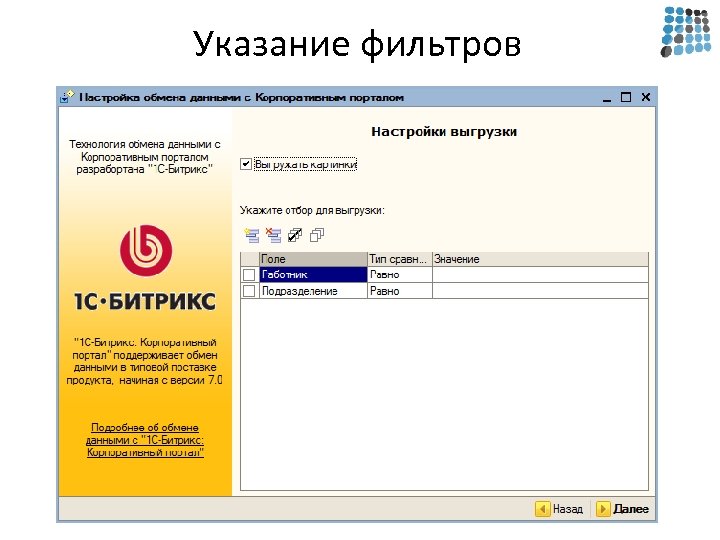Click the edit filter row icon
This screenshot has width=720, height=540.
pyautogui.click(x=295, y=235)
